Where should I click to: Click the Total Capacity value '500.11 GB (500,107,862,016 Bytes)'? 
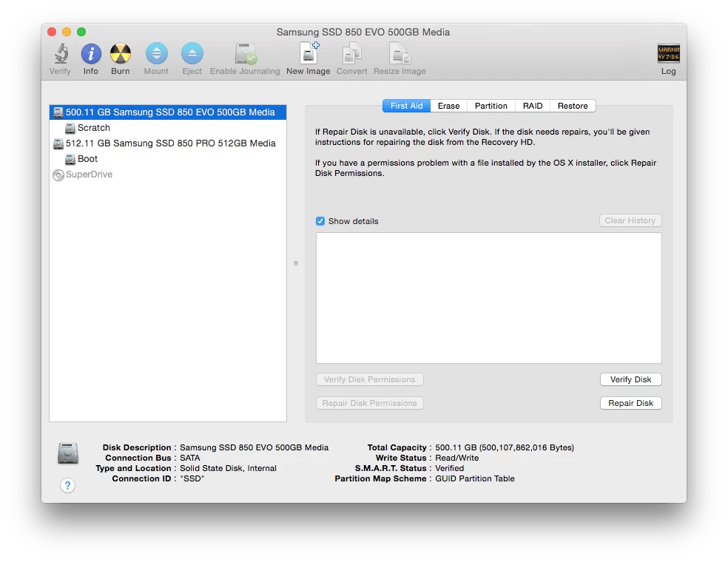[x=505, y=447]
